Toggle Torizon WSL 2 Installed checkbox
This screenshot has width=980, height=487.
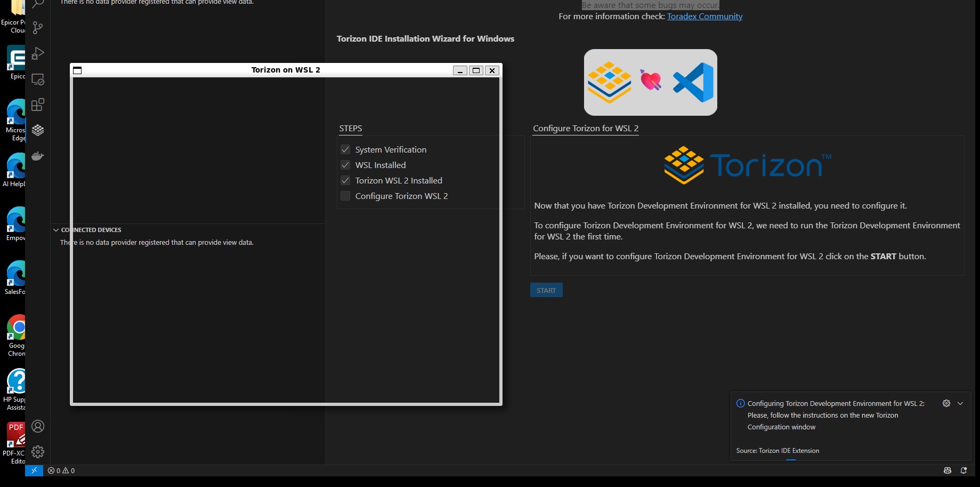pos(345,180)
